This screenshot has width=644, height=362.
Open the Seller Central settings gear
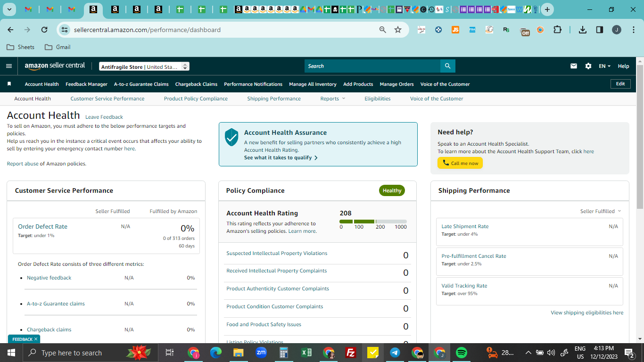(x=588, y=66)
